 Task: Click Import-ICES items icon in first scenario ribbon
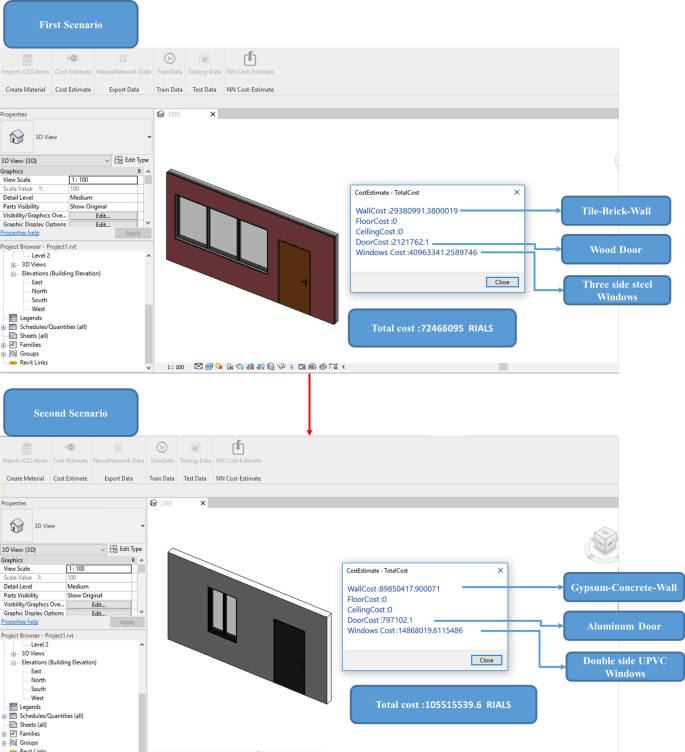(27, 59)
